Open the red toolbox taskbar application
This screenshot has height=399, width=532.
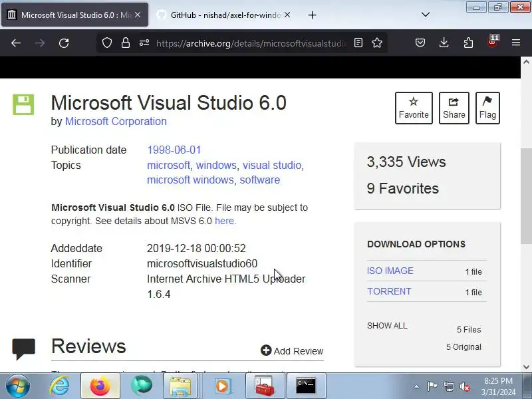(x=264, y=386)
